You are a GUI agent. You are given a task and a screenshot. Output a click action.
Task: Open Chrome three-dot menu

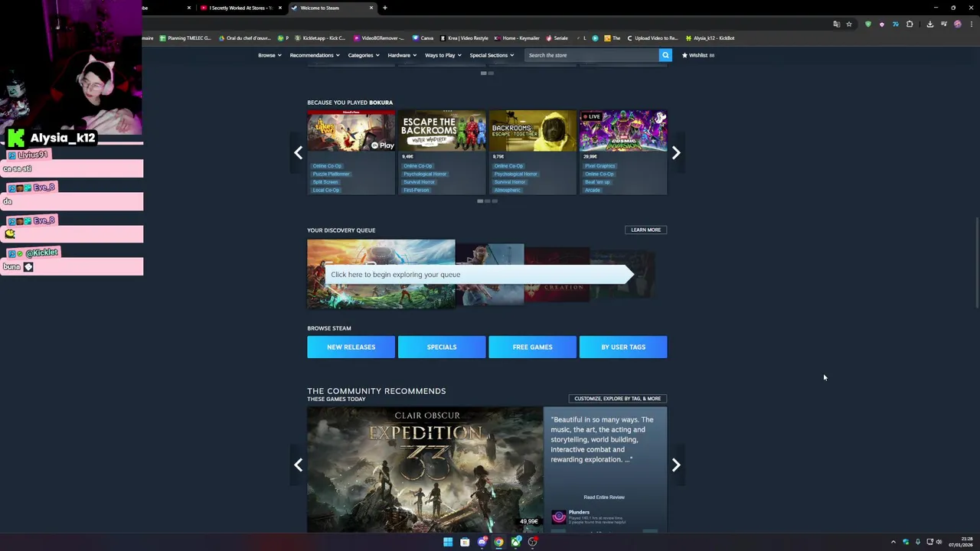(x=970, y=24)
